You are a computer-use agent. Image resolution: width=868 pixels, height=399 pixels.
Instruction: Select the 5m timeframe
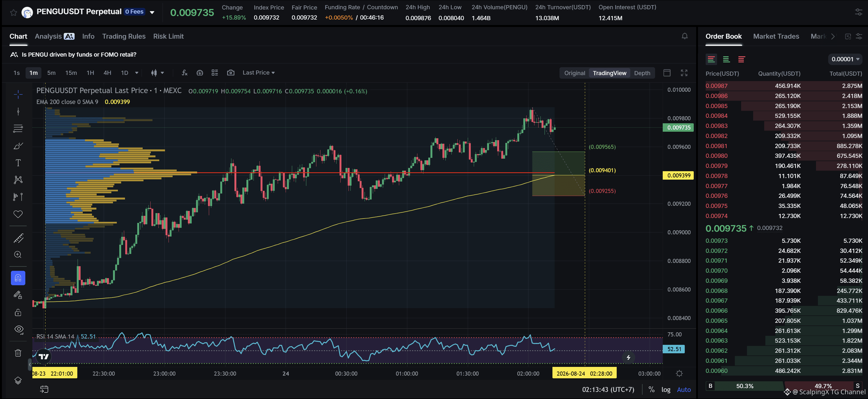51,73
